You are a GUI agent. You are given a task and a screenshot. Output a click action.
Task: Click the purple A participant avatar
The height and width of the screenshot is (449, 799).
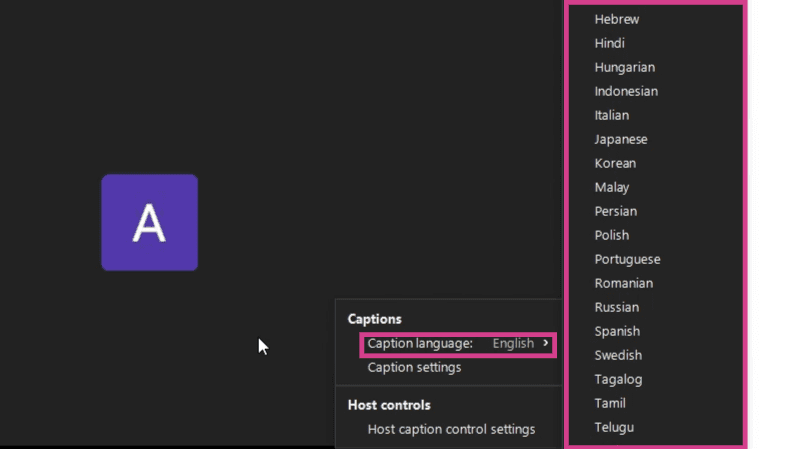point(149,222)
